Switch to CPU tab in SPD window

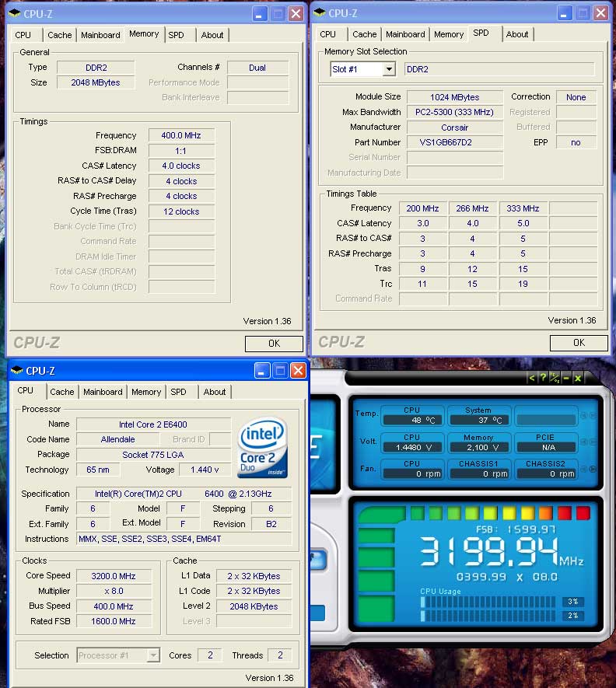pos(327,34)
